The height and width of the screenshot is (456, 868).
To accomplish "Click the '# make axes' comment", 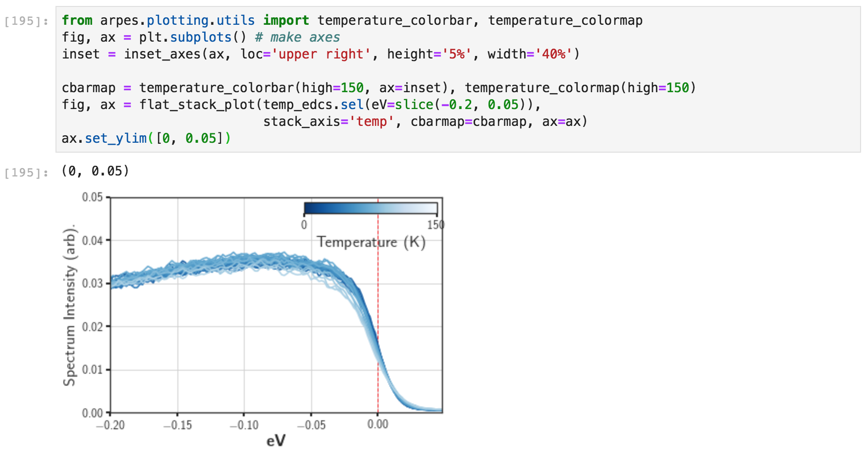I will point(297,37).
